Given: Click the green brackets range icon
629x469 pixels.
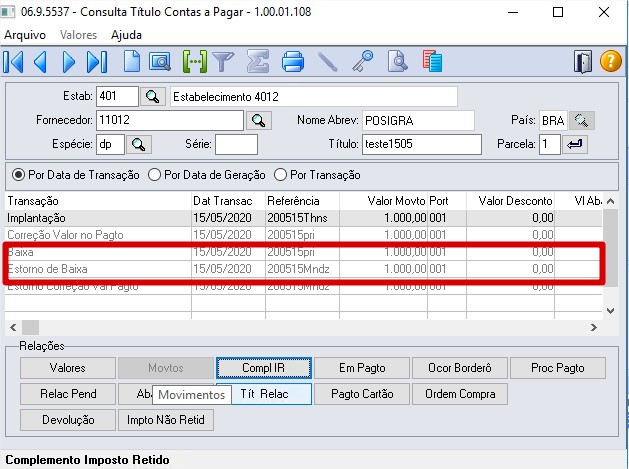Looking at the screenshot, I should point(195,61).
